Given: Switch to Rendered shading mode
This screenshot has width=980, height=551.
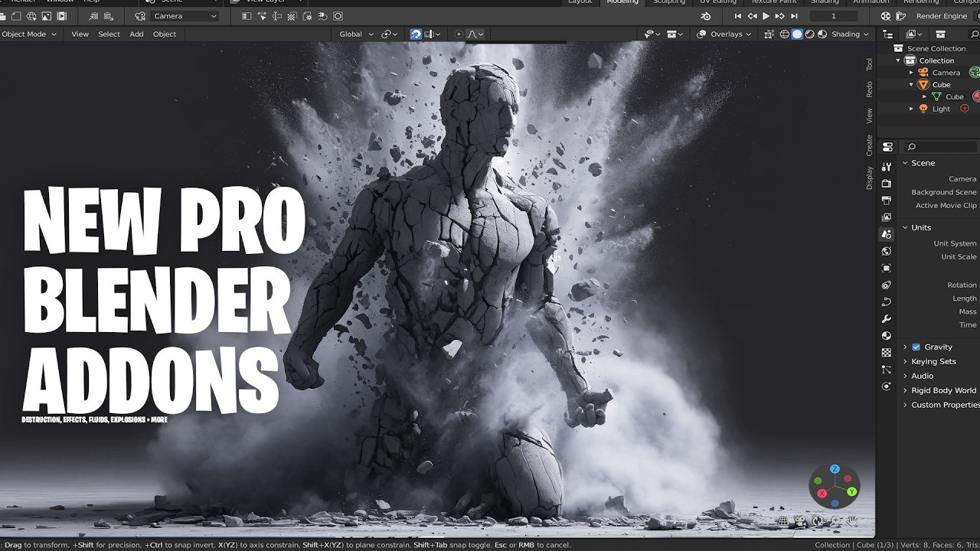Looking at the screenshot, I should [x=822, y=34].
